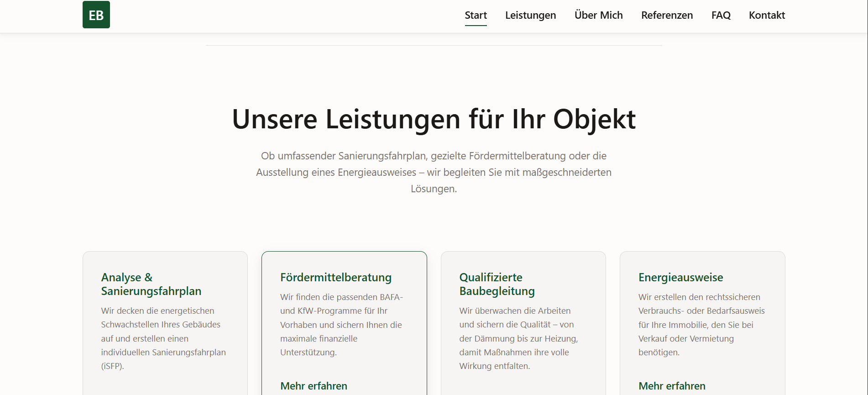Click the text 'Wir decken die energetischen'
Image resolution: width=868 pixels, height=395 pixels.
tap(157, 311)
